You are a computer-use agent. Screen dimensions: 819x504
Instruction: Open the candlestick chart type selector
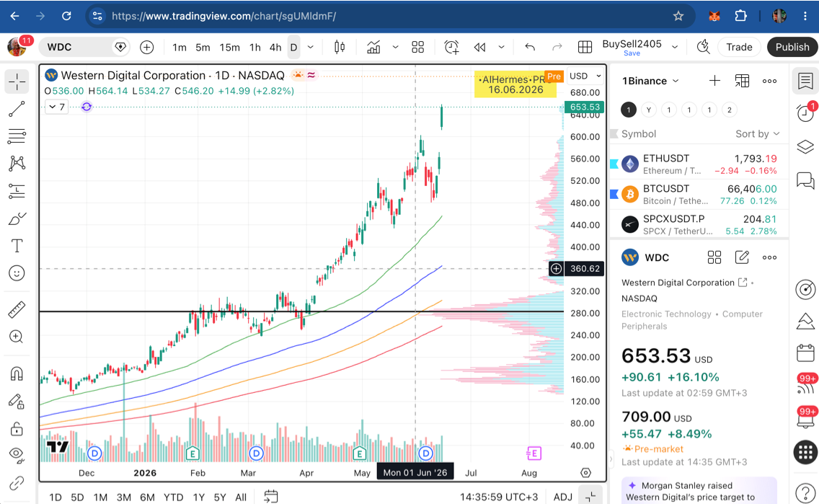[340, 47]
